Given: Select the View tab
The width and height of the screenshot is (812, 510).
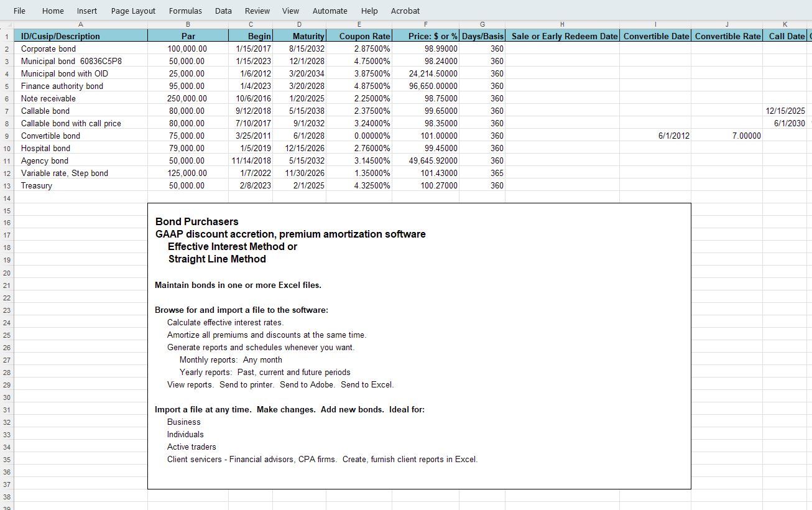Looking at the screenshot, I should coord(290,11).
